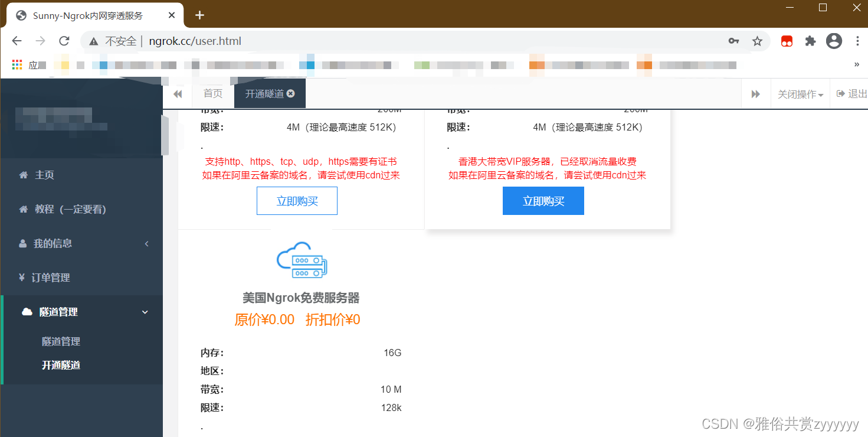The image size is (868, 437).
Task: Open a new browser tab
Action: click(x=199, y=15)
